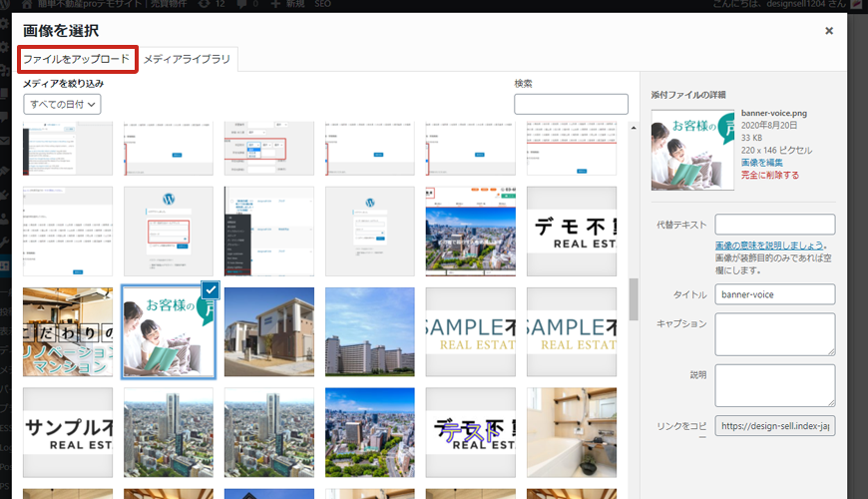Image resolution: width=868 pixels, height=499 pixels.
Task: Click the 画像を編集 link
Action: click(765, 162)
